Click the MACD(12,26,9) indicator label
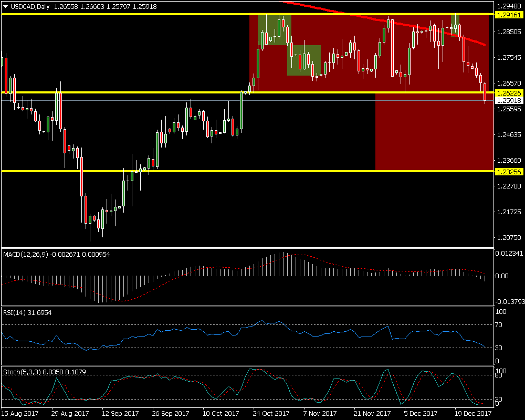525x420 pixels. click(26, 255)
